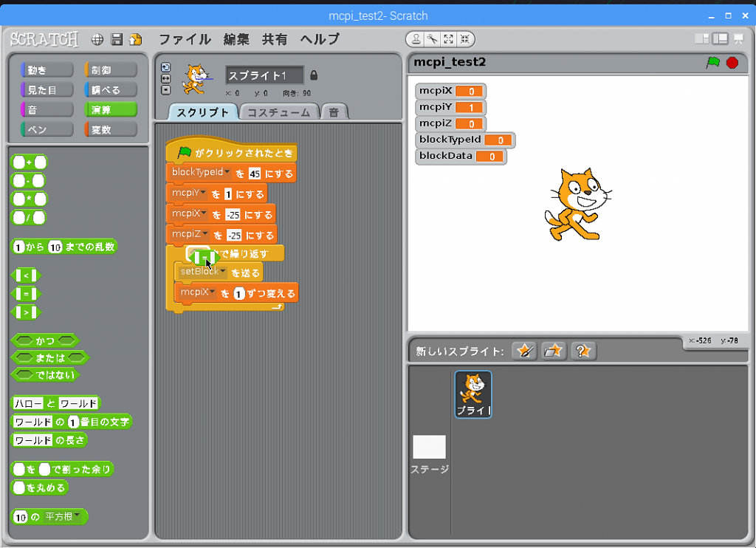Image resolution: width=756 pixels, height=548 pixels.
Task: Select the grow sprite tool
Action: tap(448, 40)
